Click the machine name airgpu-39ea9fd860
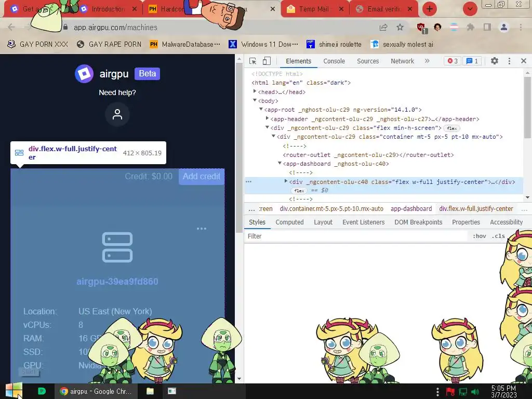The height and width of the screenshot is (399, 532). [117, 282]
